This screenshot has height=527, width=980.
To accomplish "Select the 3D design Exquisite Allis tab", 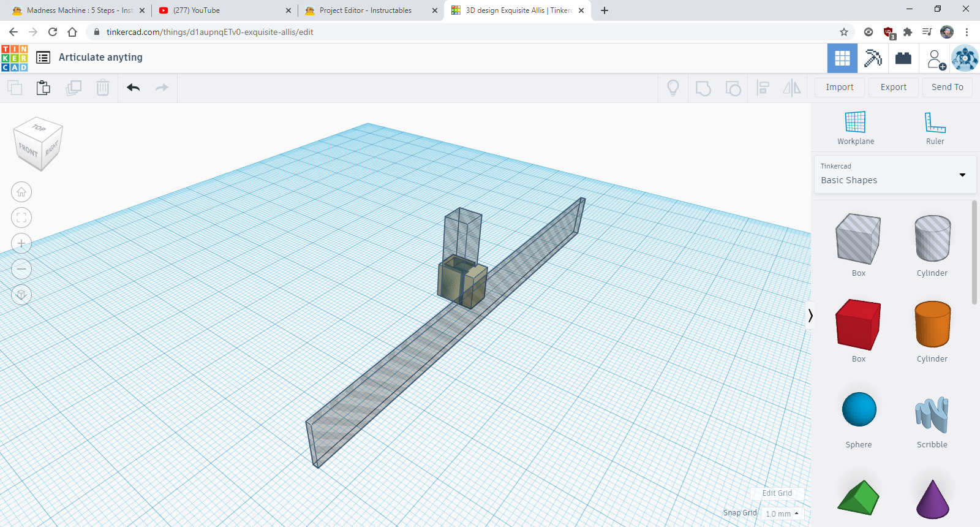I will 518,10.
